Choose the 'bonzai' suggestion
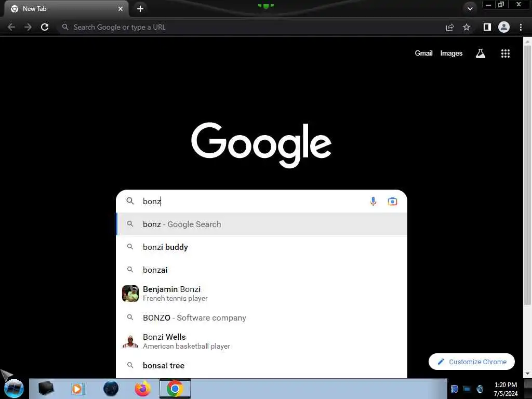 [262, 270]
